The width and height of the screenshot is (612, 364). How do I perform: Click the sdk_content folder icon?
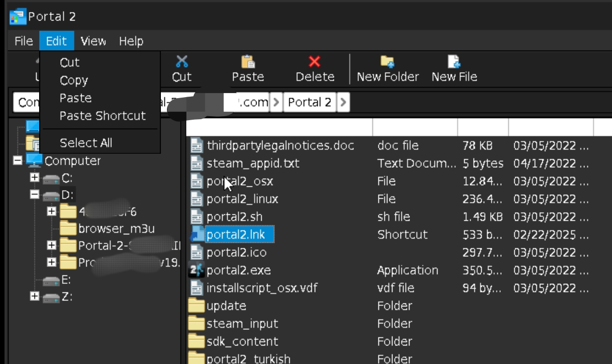coord(196,341)
